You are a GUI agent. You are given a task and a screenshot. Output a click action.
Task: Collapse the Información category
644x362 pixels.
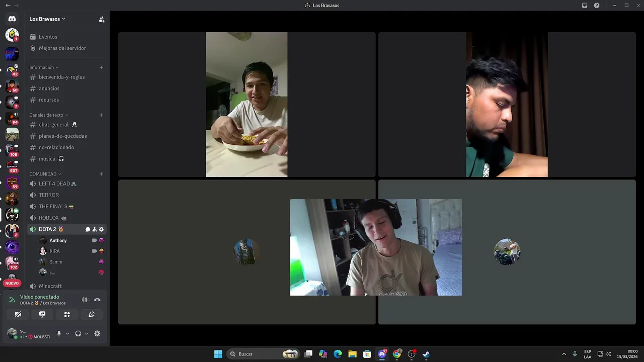pos(44,67)
